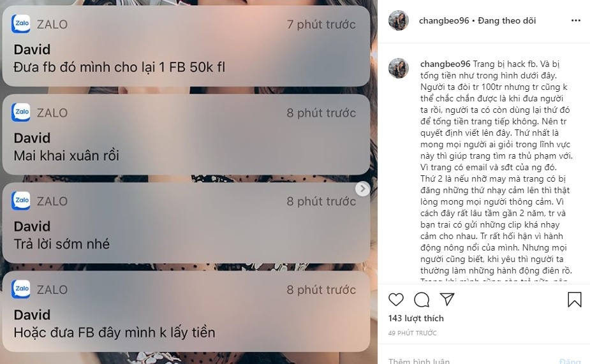Open three-dot more options menu
Image resolution: width=590 pixels, height=364 pixels.
pos(576,20)
